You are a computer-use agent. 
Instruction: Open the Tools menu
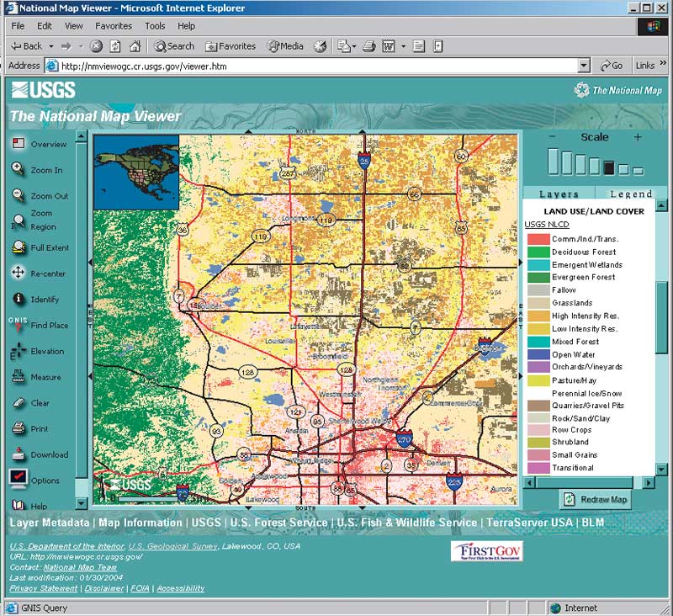(x=155, y=26)
